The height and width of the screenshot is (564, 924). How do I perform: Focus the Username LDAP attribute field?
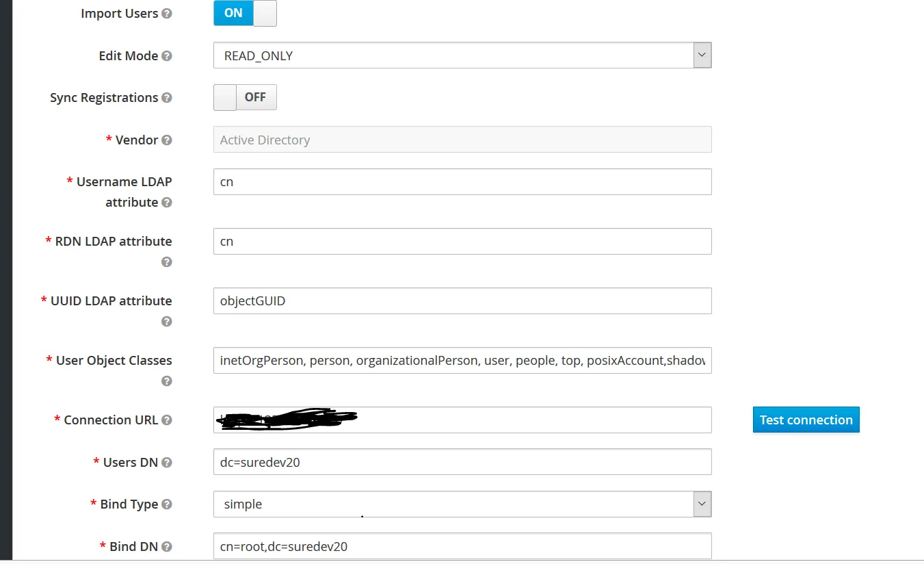click(462, 182)
